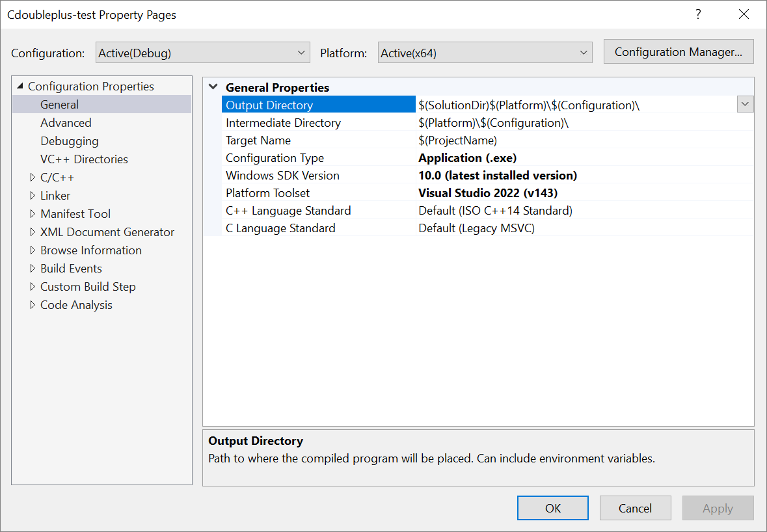Expand the C/C++ tree node
Image resolution: width=767 pixels, height=532 pixels.
click(x=33, y=177)
